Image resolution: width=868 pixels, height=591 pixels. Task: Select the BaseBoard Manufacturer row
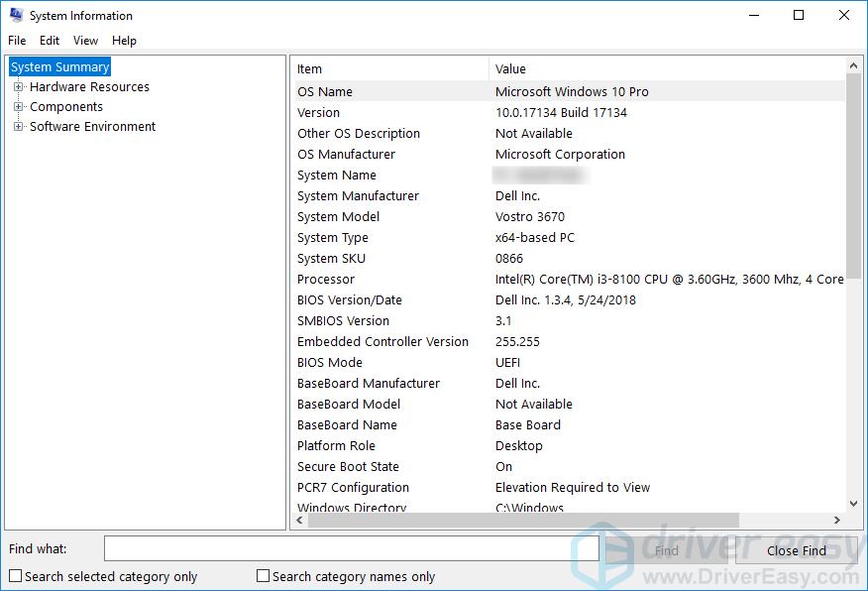pyautogui.click(x=570, y=384)
